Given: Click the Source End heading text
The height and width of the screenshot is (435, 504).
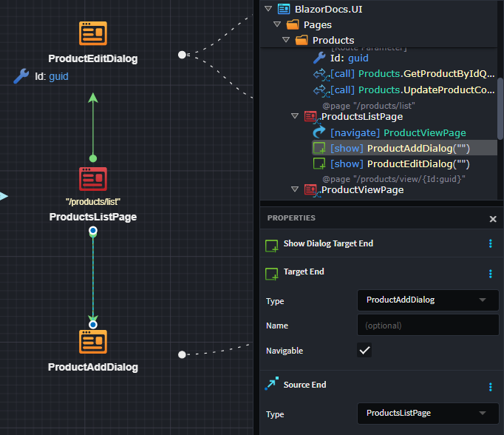Looking at the screenshot, I should [304, 385].
